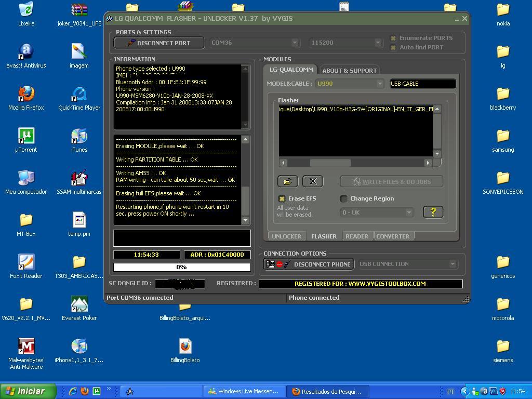
Task: Open Meu computador icon
Action: click(x=26, y=178)
